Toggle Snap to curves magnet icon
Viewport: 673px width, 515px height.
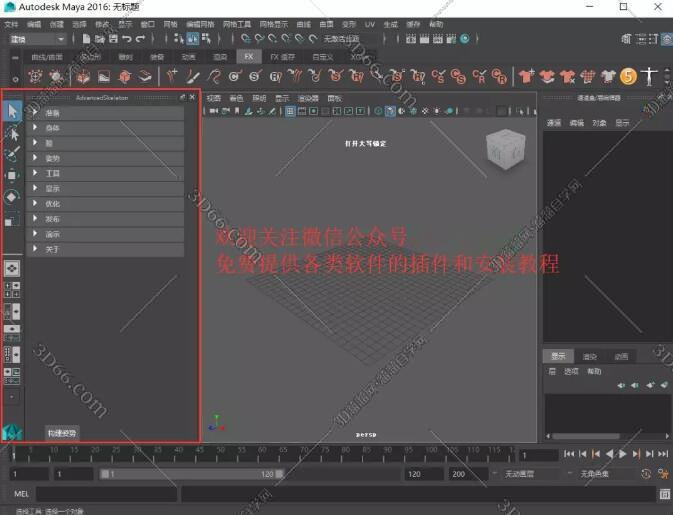[x=259, y=39]
